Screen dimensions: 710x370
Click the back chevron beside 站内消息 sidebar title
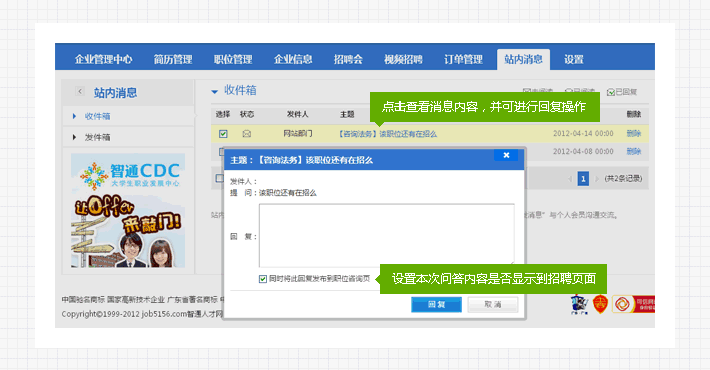(80, 91)
